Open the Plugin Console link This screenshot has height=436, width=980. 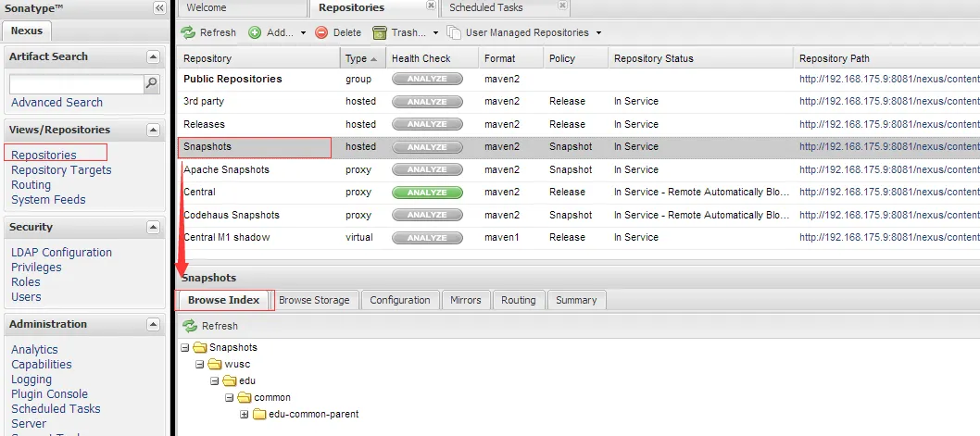click(49, 394)
